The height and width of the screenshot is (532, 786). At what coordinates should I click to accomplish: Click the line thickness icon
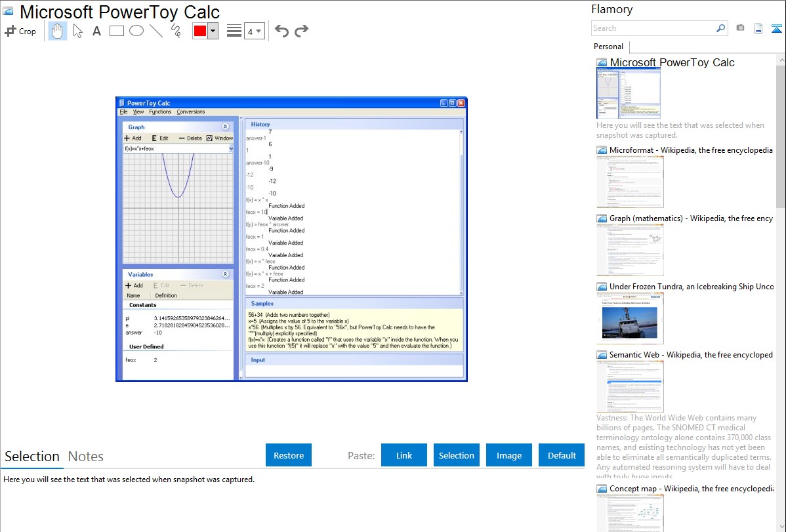[234, 31]
